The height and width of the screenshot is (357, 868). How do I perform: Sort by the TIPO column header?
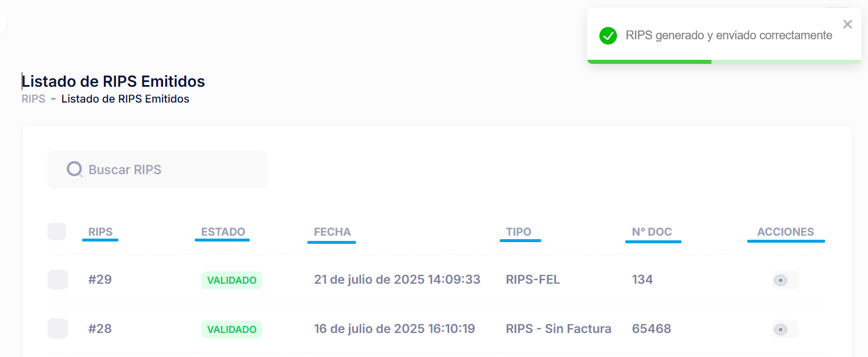pos(518,232)
